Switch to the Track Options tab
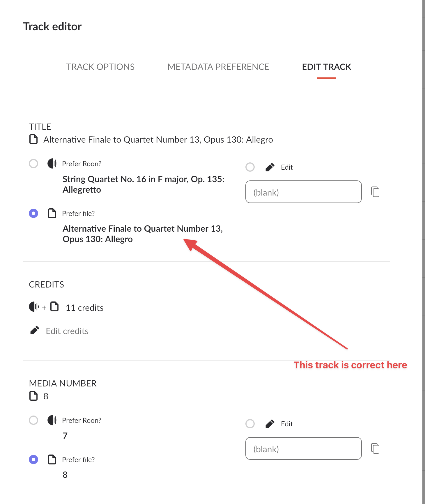 pyautogui.click(x=100, y=67)
